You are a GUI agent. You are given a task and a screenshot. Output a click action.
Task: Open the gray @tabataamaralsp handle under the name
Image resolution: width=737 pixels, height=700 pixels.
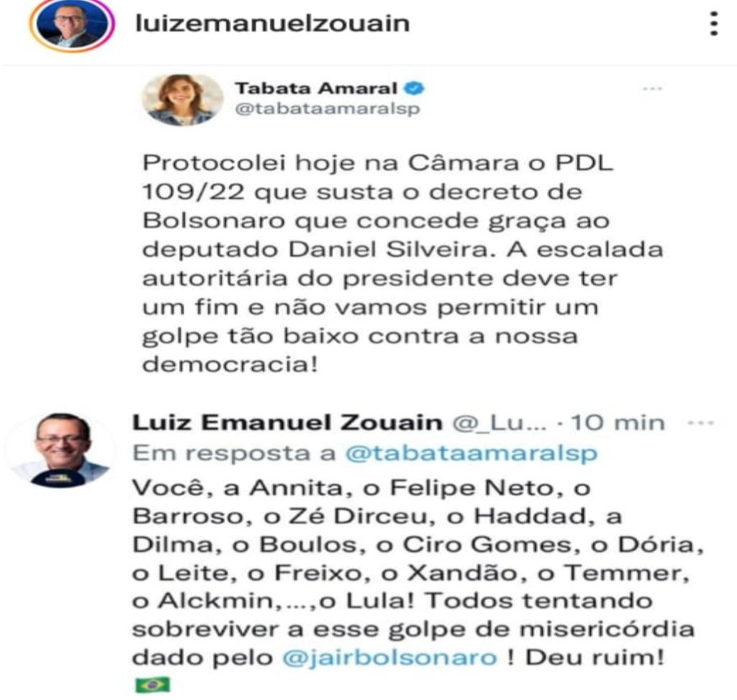tap(327, 109)
